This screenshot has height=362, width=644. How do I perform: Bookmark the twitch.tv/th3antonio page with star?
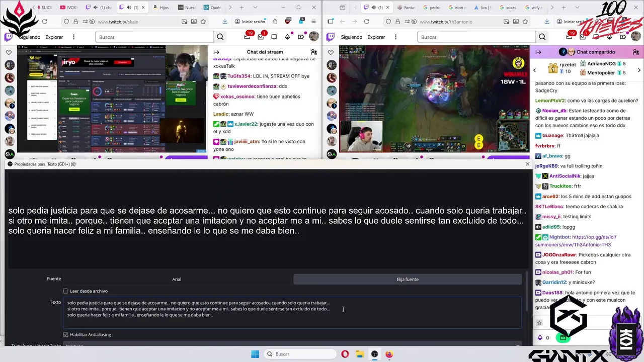[525, 22]
